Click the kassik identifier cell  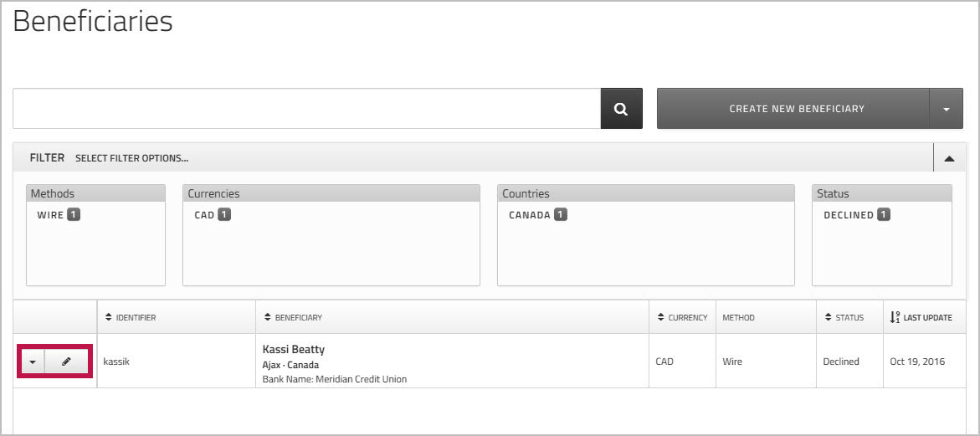point(118,362)
